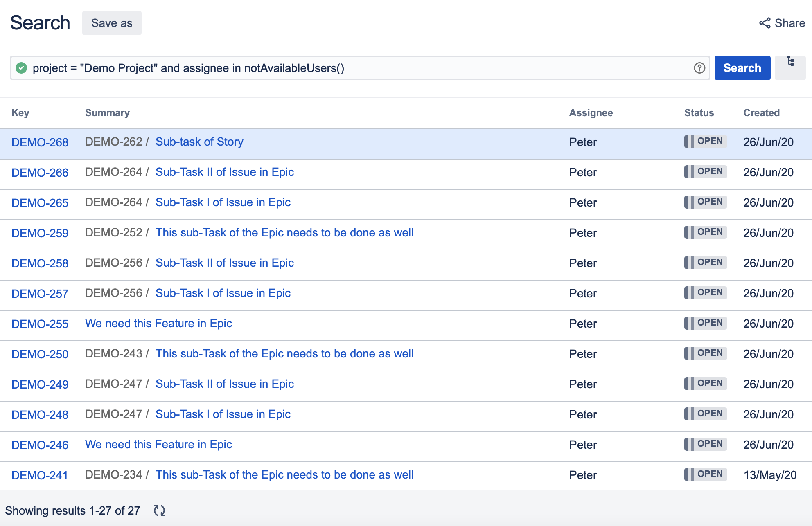Click the Save as button
This screenshot has width=812, height=526.
point(112,23)
